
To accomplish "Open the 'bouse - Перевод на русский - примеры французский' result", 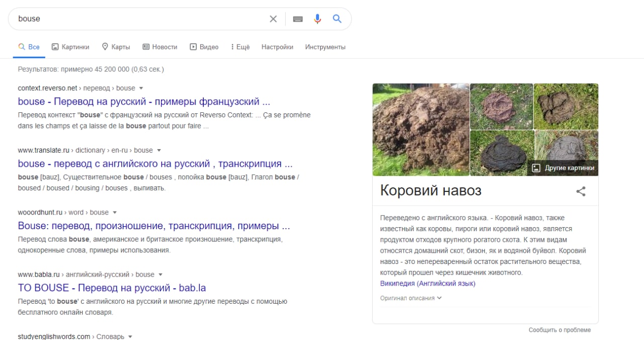I will [x=144, y=101].
